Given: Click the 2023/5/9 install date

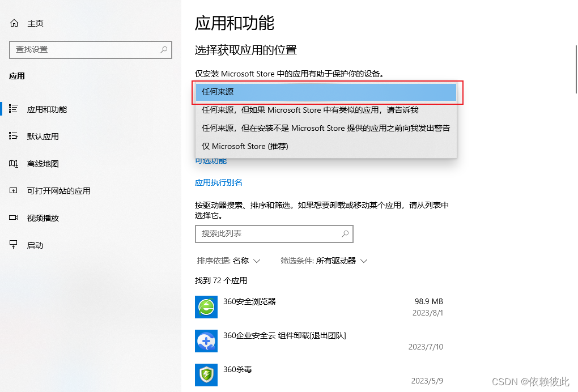Looking at the screenshot, I should point(427,381).
